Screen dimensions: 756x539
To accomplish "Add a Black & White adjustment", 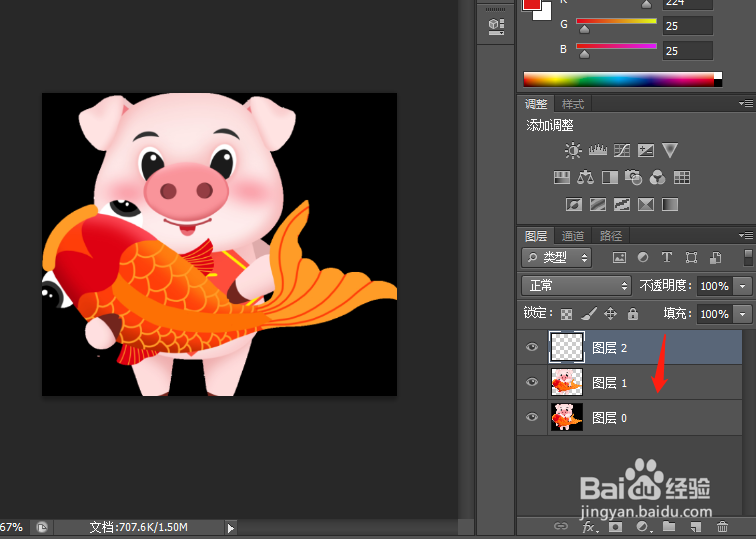I will (x=609, y=177).
